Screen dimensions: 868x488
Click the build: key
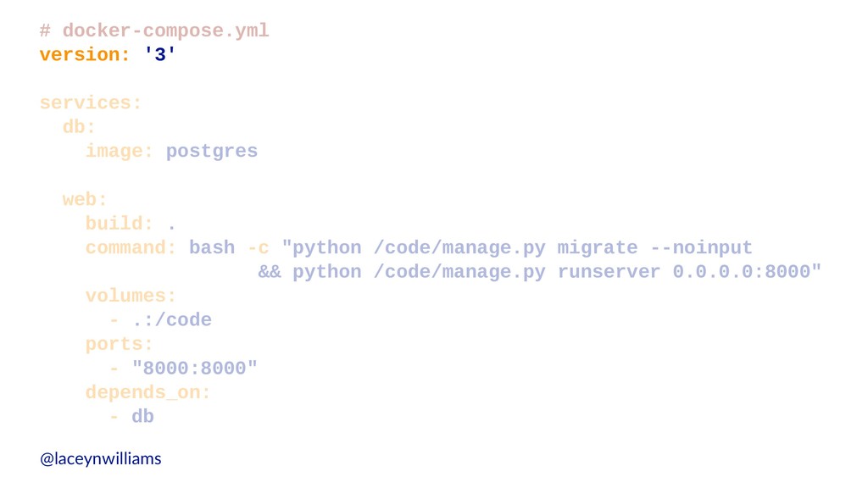click(x=119, y=224)
